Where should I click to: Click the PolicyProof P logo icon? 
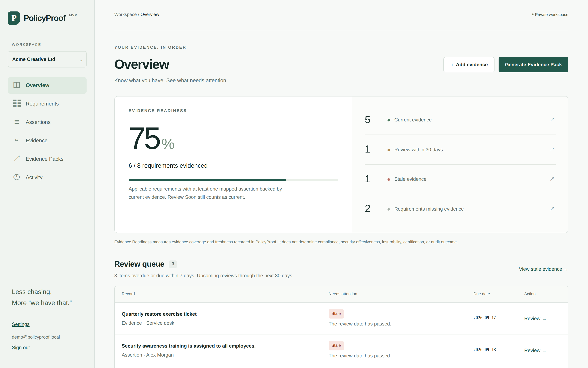click(x=14, y=18)
